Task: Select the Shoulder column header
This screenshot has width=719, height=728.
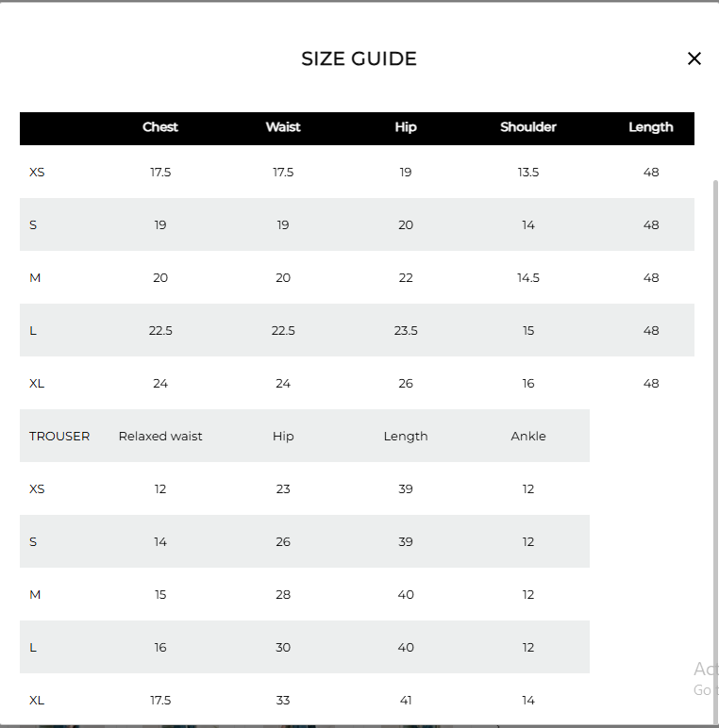Action: tap(528, 127)
